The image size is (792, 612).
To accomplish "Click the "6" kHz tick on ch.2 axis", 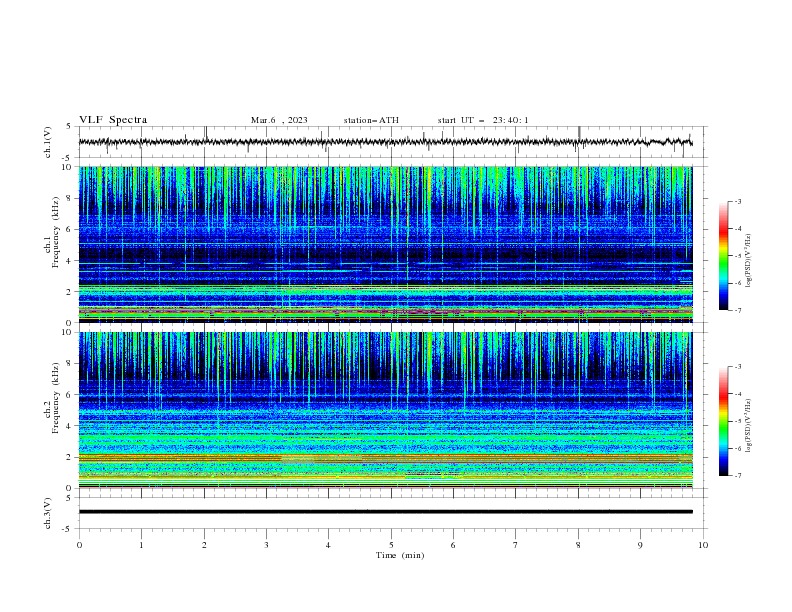I will tap(70, 395).
